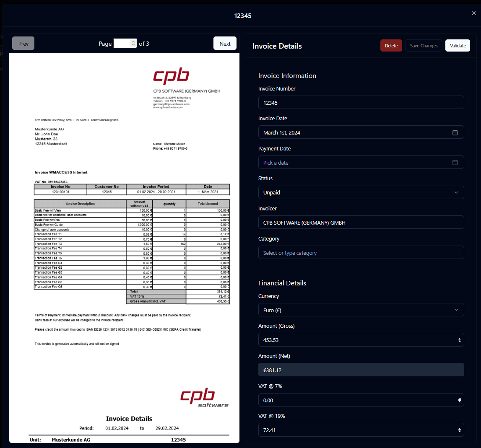
Task: Edit the VAT @ 19% amount 72.41
Action: [361, 430]
